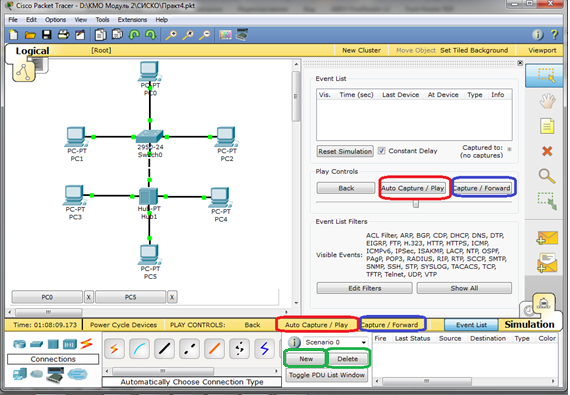Pick the Console cable connection
Image resolution: width=570 pixels, height=395 pixels.
click(x=140, y=349)
